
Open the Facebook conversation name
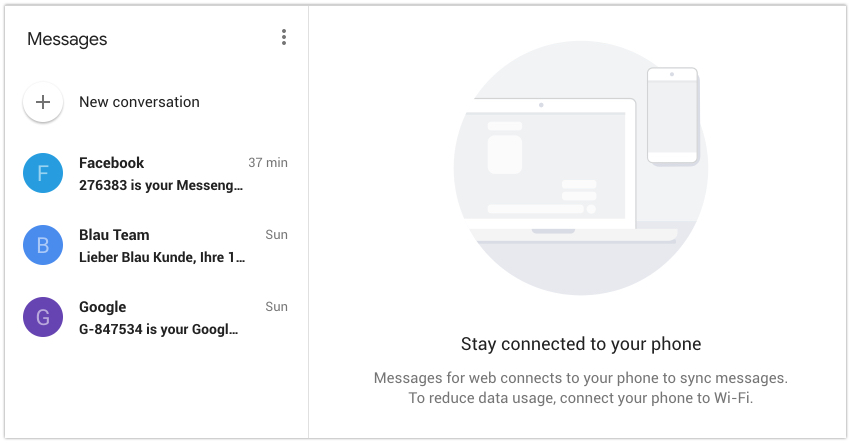click(111, 163)
